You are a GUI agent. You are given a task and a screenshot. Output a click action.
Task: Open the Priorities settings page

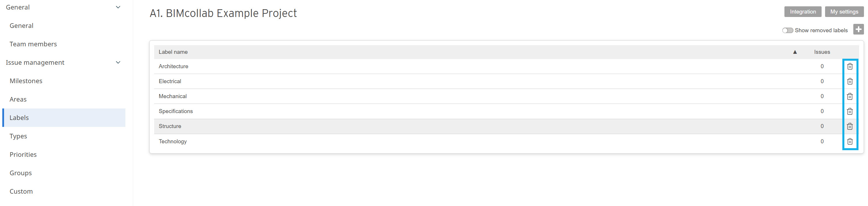23,154
